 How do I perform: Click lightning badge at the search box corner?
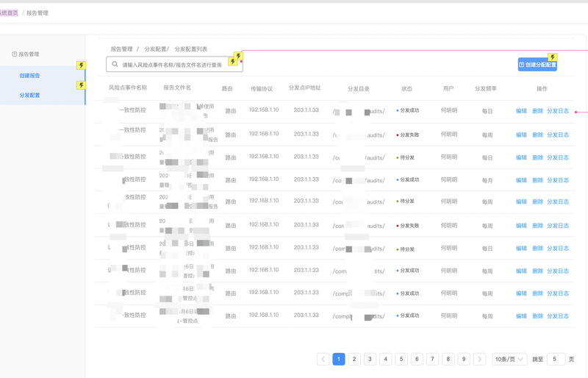tap(237, 57)
